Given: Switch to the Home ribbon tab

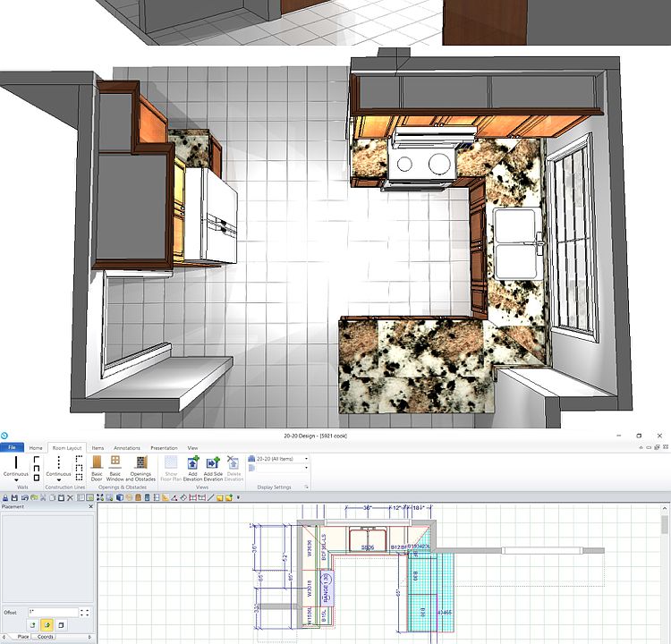Looking at the screenshot, I should [x=36, y=448].
